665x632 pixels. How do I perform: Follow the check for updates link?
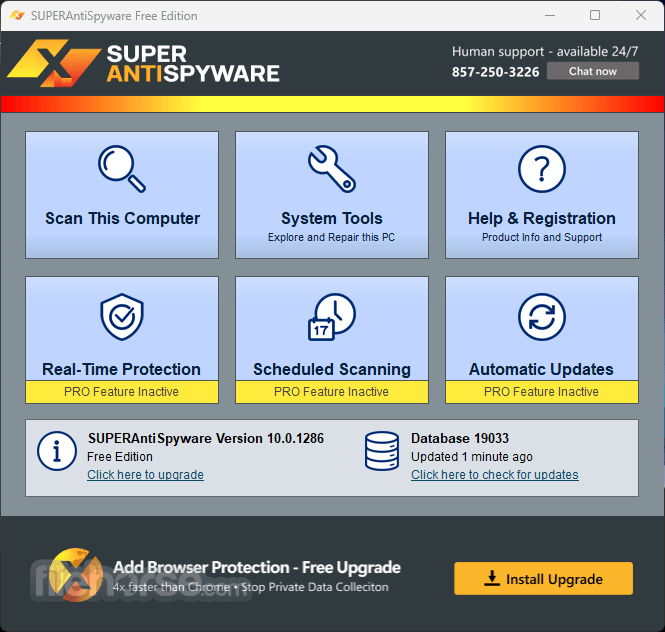point(495,475)
